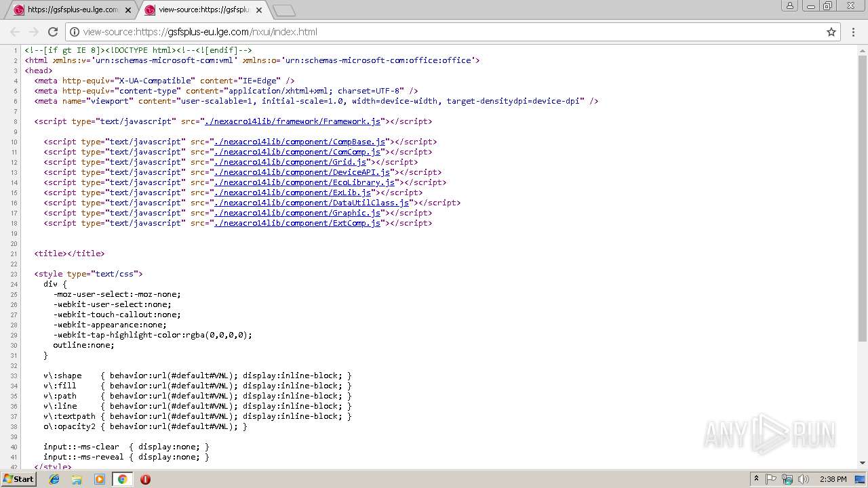Go forward with the forward arrow
Viewport: 868px width, 488px height.
click(34, 32)
